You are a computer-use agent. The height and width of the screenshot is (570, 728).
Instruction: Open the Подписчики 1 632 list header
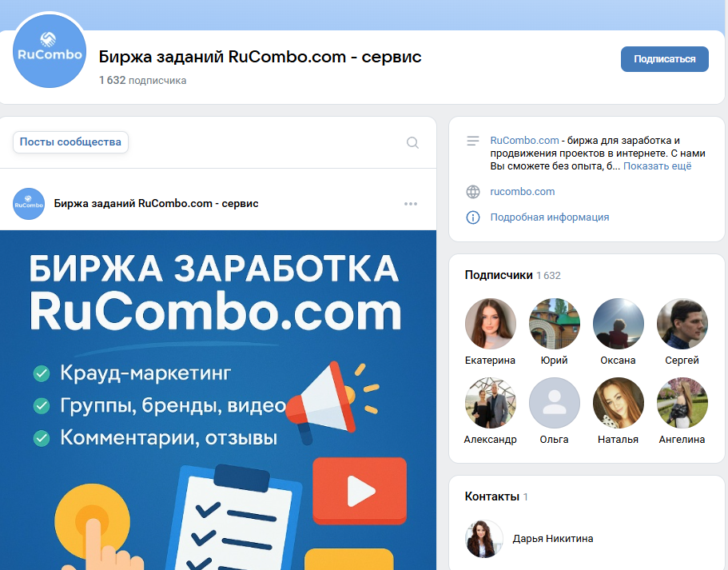[x=512, y=275]
